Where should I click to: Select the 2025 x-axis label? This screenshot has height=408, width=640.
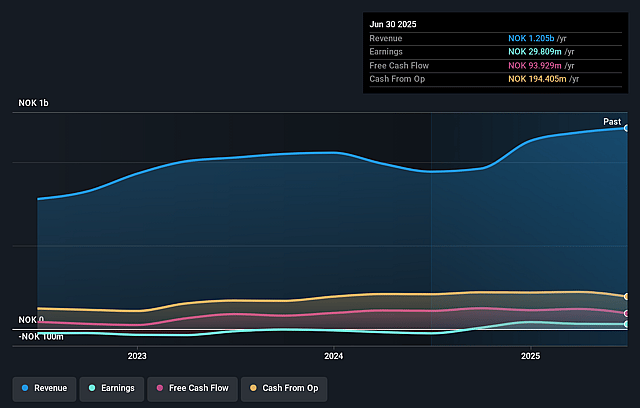point(531,355)
